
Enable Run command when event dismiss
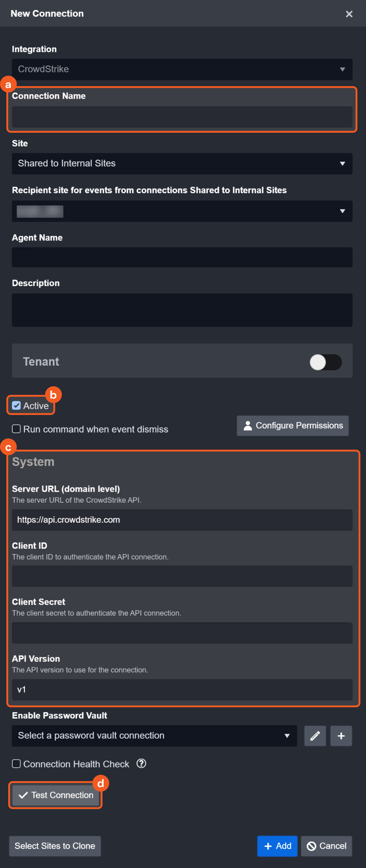coord(16,429)
